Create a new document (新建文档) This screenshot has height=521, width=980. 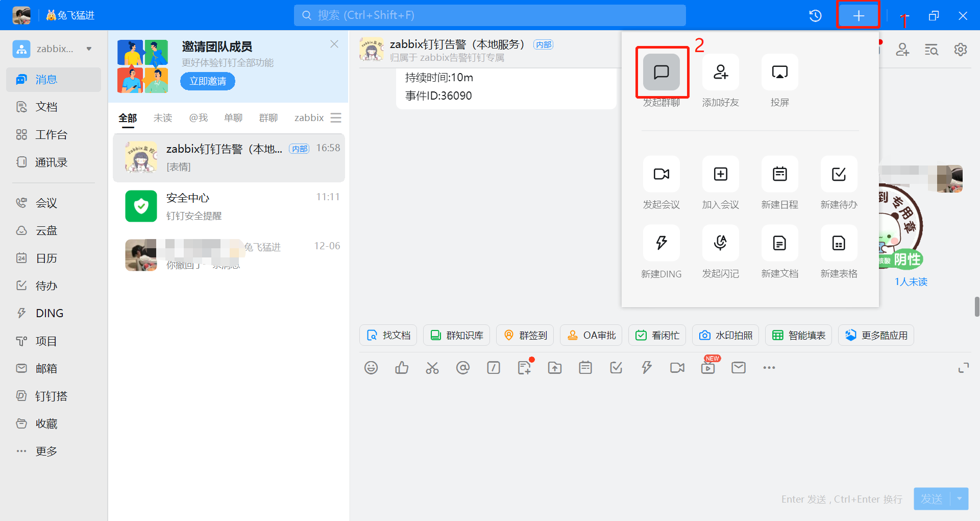pos(780,243)
